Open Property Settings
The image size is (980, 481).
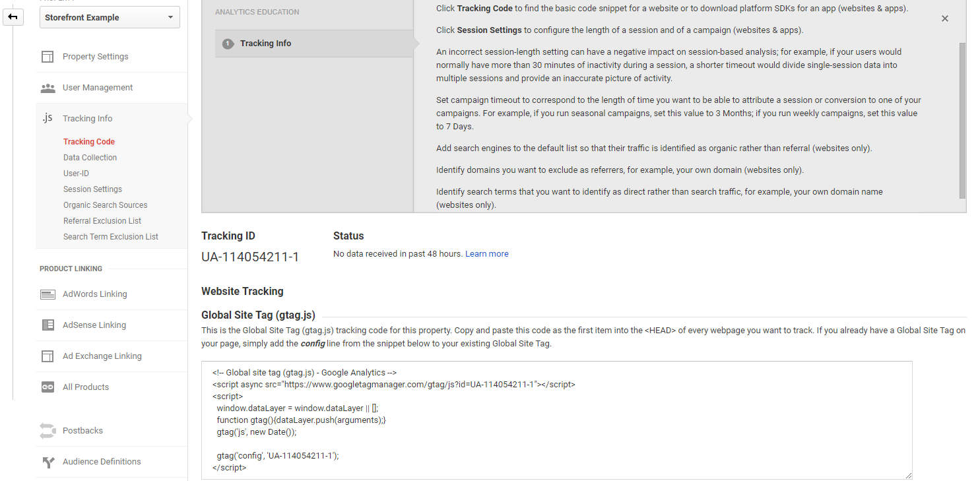point(96,57)
